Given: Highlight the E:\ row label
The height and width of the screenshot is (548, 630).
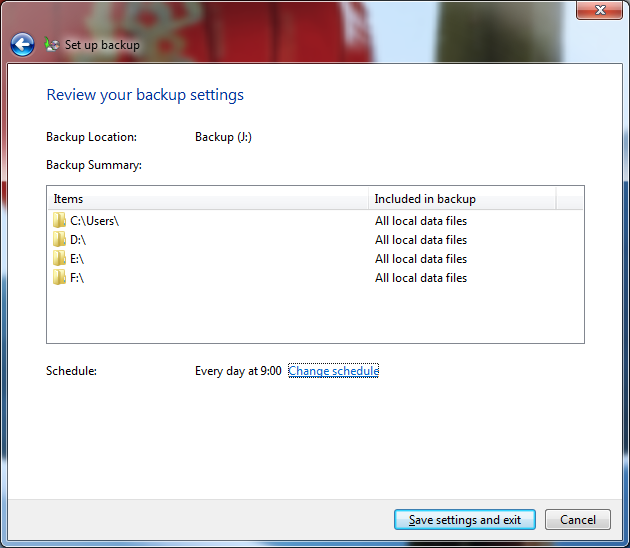Looking at the screenshot, I should 79,259.
